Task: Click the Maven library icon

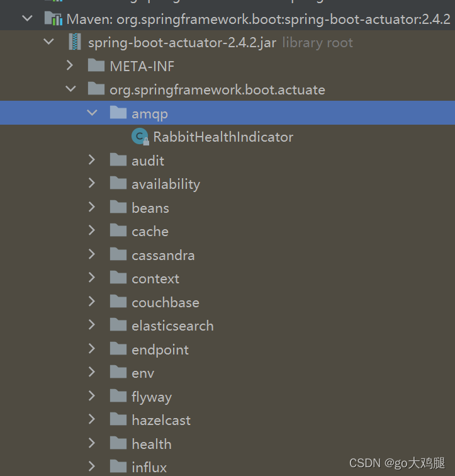Action: coord(53,18)
